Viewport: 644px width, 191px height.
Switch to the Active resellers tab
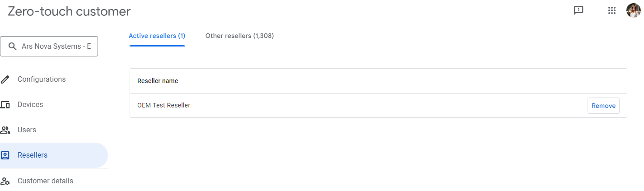157,36
